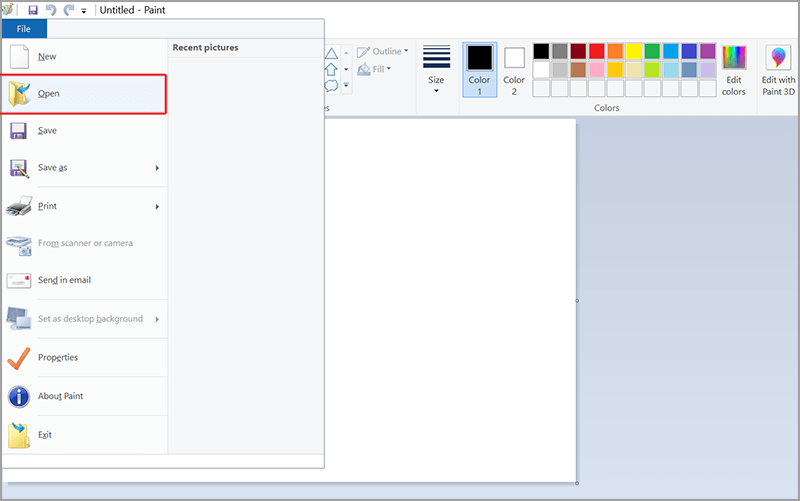Pick the purple color swatch

tap(708, 51)
